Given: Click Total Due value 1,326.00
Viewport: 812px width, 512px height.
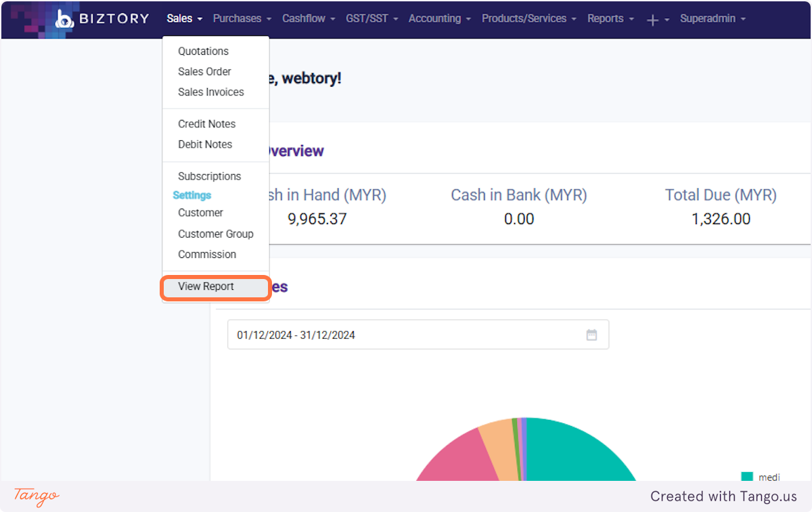Looking at the screenshot, I should point(721,219).
